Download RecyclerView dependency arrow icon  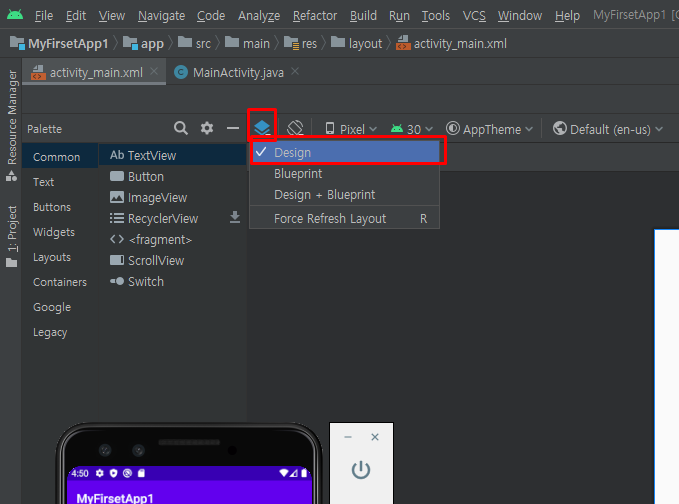tap(235, 217)
